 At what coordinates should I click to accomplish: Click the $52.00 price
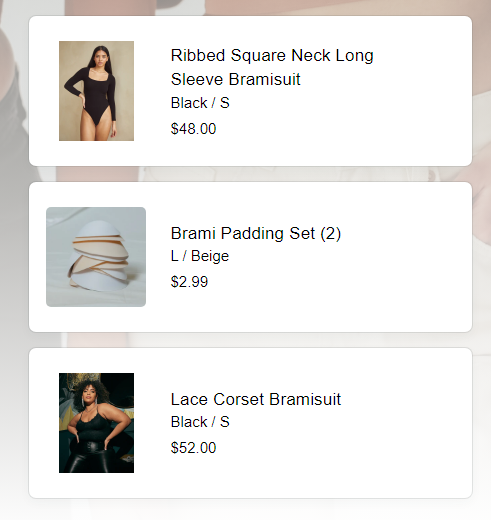coord(193,448)
